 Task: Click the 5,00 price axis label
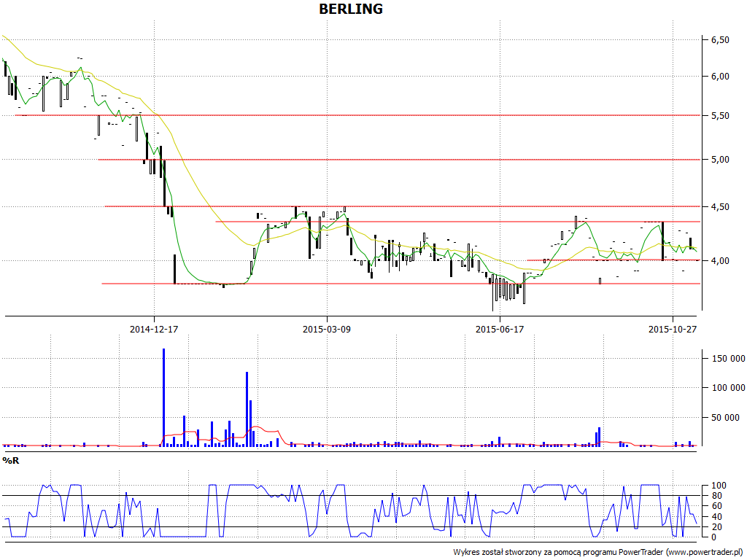(720, 160)
